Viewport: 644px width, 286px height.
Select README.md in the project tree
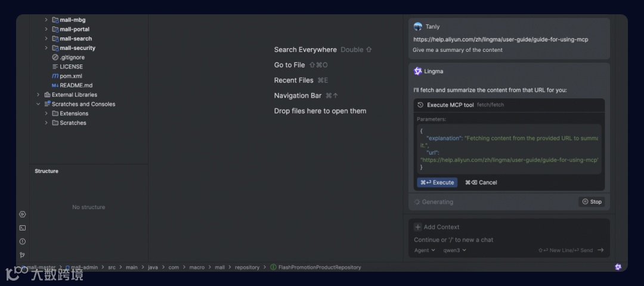click(76, 85)
